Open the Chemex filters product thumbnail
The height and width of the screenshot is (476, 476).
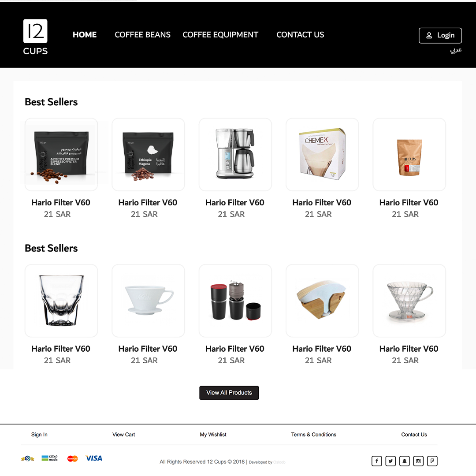tap(322, 155)
